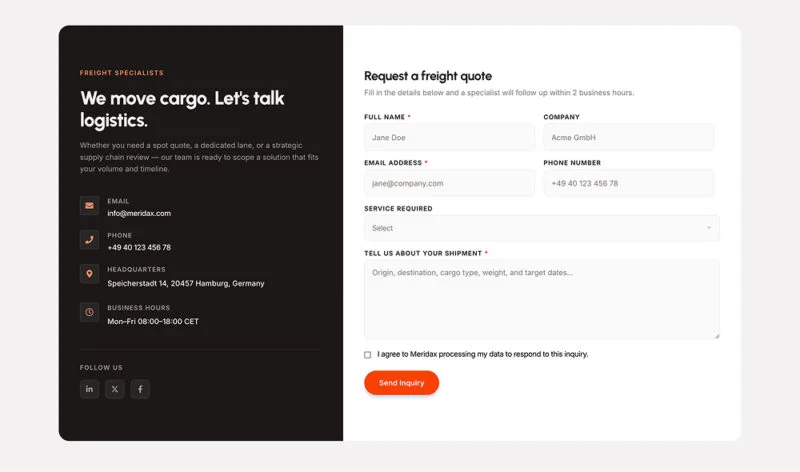Tick the data processing consent checkbox
This screenshot has height=472, width=800.
pyautogui.click(x=367, y=355)
